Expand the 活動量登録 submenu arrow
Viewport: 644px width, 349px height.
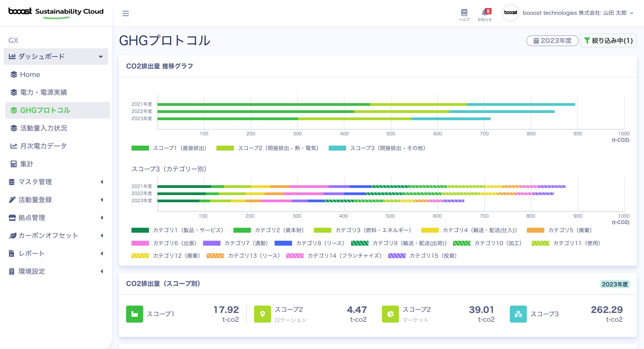(x=102, y=200)
